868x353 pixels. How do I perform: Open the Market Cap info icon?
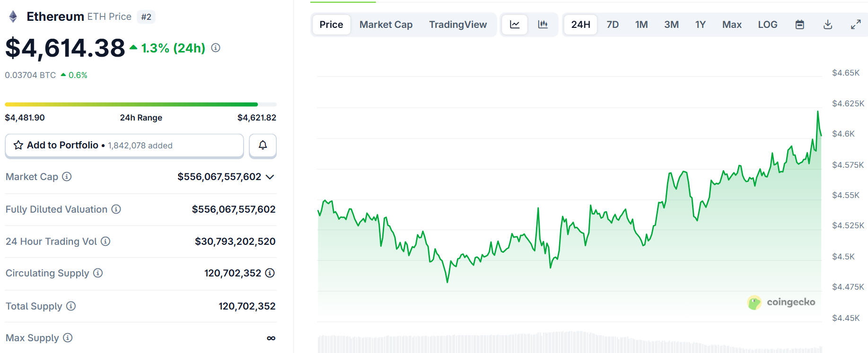click(67, 176)
